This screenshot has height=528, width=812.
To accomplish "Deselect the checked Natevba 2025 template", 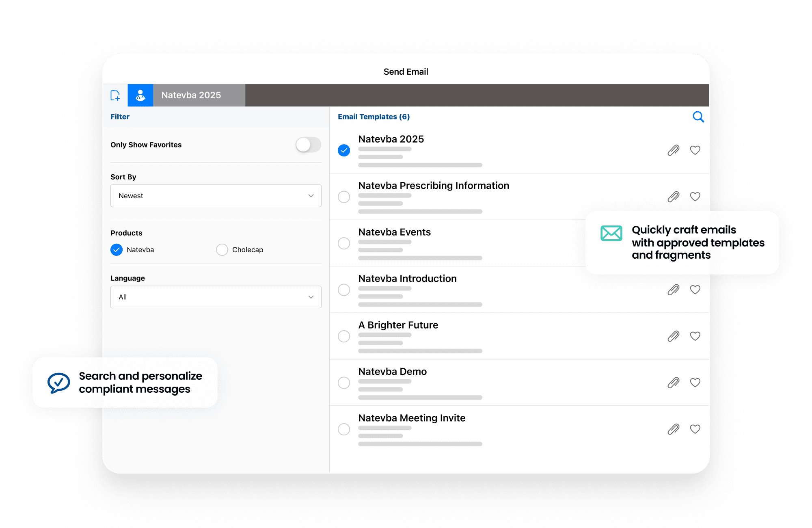I will click(x=344, y=150).
